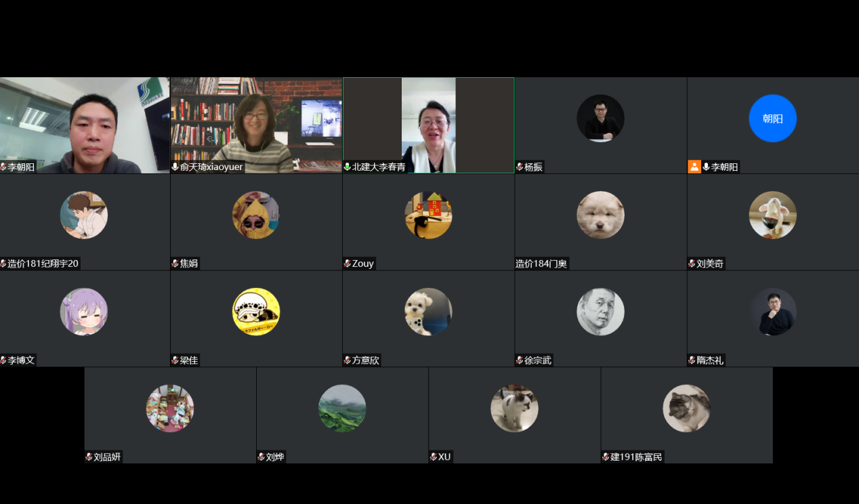Click the muted mic icon next to 徐宗武

tap(520, 360)
